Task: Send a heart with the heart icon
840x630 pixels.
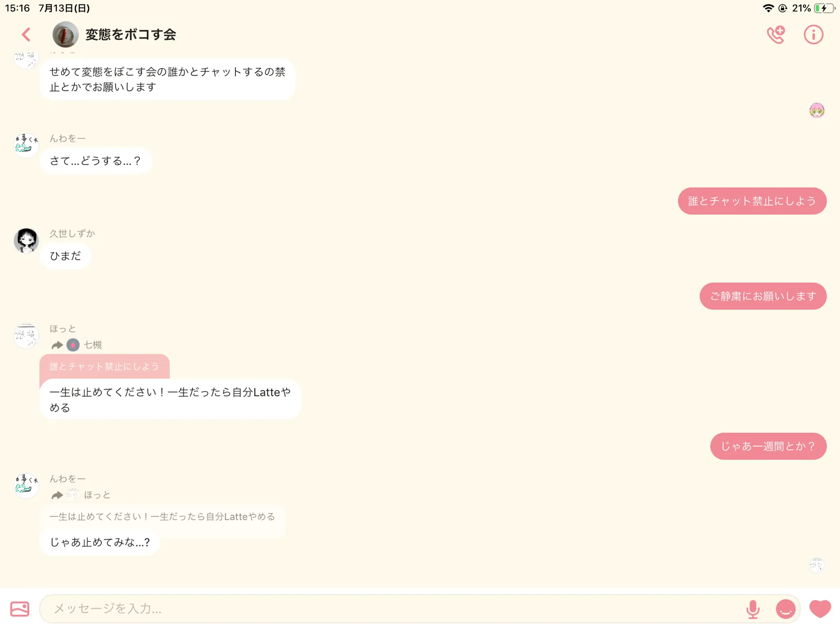Action: coord(820,609)
